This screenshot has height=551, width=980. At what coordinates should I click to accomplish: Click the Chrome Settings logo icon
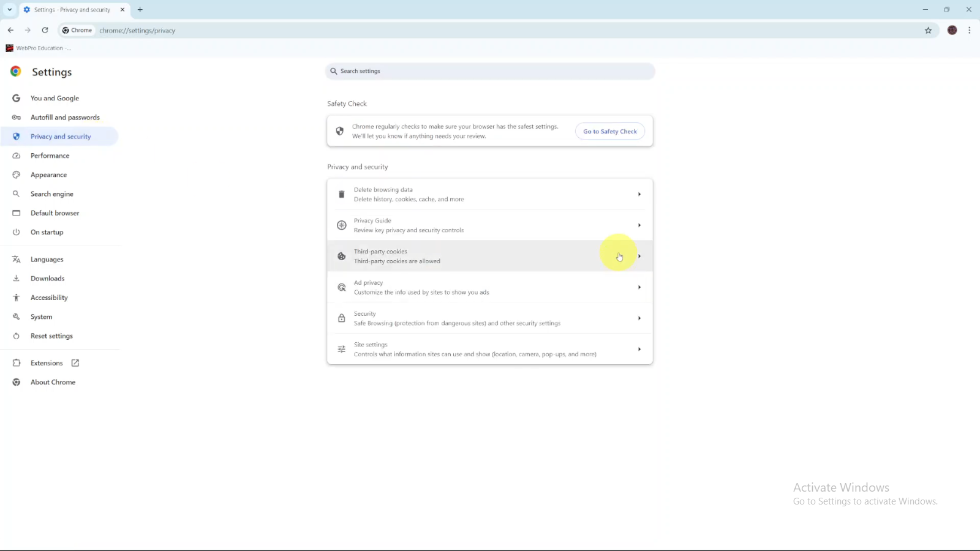coord(16,72)
